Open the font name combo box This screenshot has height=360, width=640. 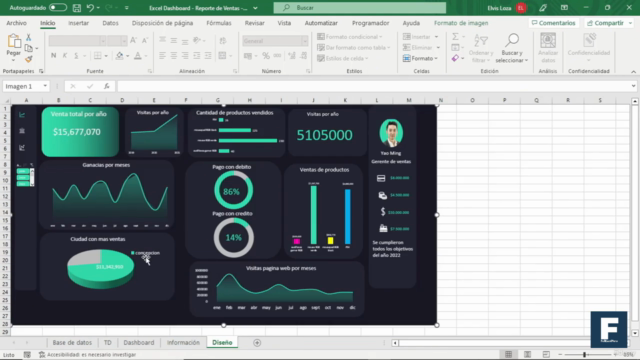[77, 41]
